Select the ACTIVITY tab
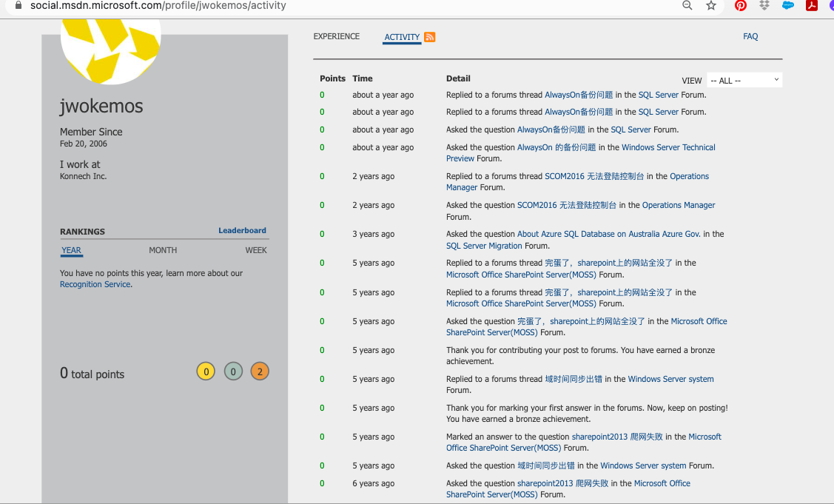Viewport: 834px width, 504px height. click(x=402, y=37)
